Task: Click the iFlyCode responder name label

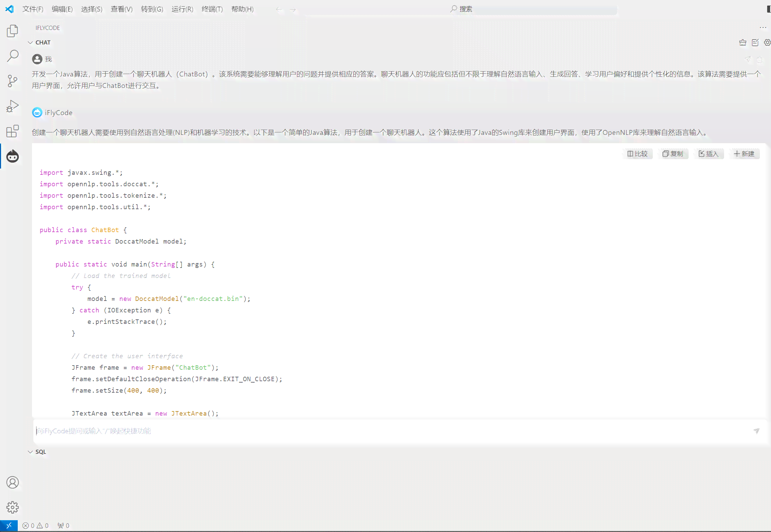Action: click(58, 113)
